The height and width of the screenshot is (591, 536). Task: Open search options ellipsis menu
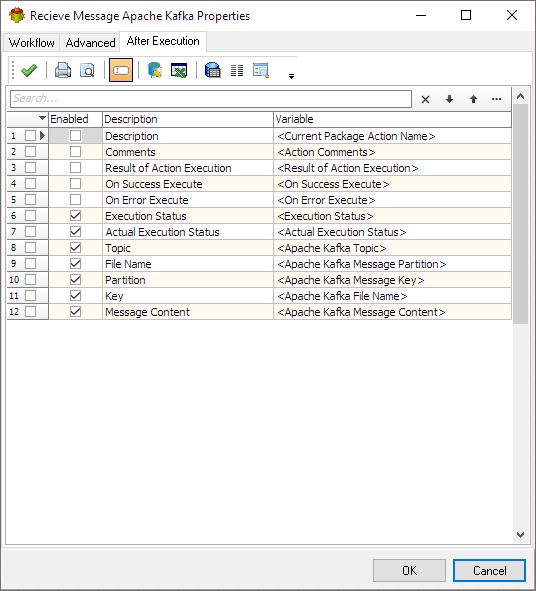tap(497, 99)
